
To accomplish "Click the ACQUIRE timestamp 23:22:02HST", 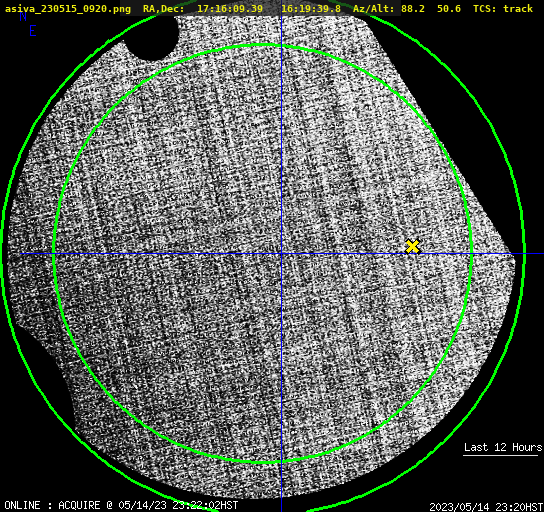I will coord(205,505).
